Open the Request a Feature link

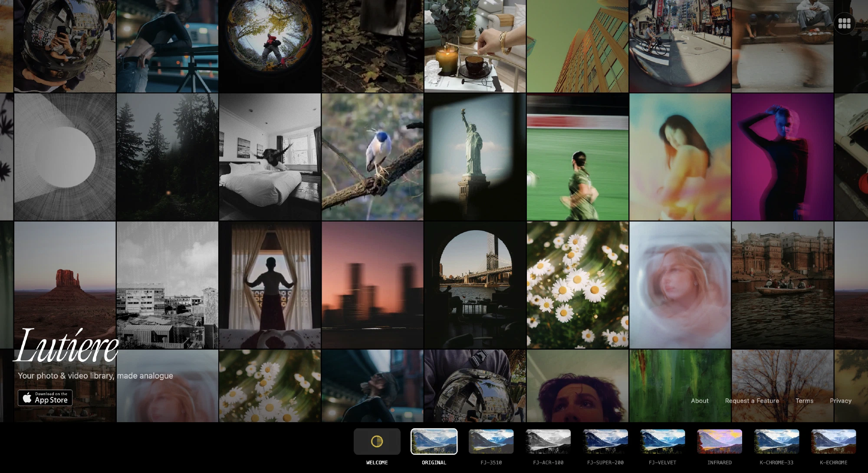pyautogui.click(x=752, y=401)
